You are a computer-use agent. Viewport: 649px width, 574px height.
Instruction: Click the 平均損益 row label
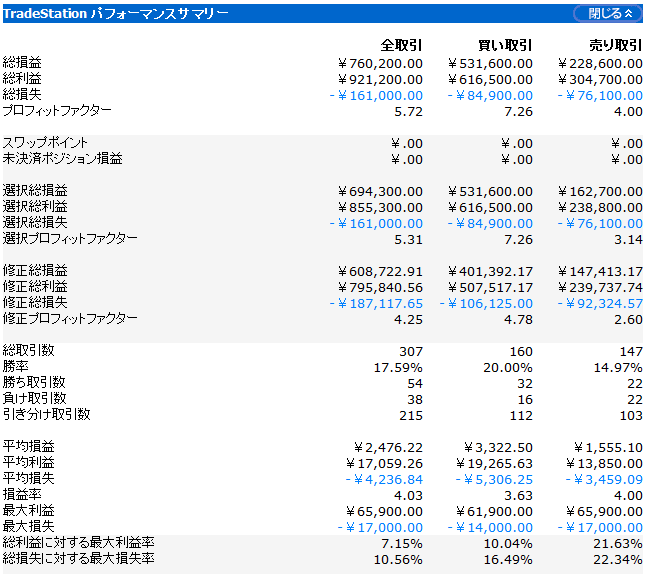tap(29, 447)
